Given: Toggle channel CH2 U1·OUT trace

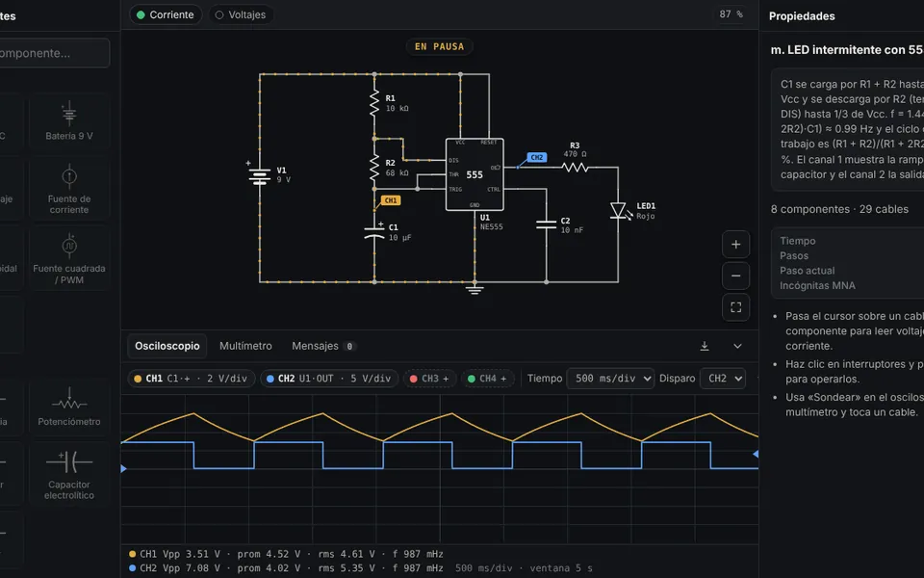Looking at the screenshot, I should click(329, 379).
